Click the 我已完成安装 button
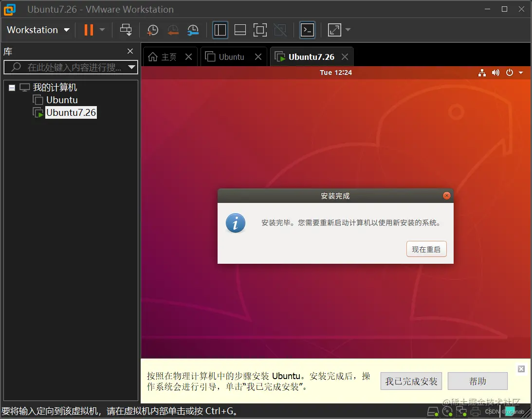Screen dimensions: 532x419 click(411, 381)
